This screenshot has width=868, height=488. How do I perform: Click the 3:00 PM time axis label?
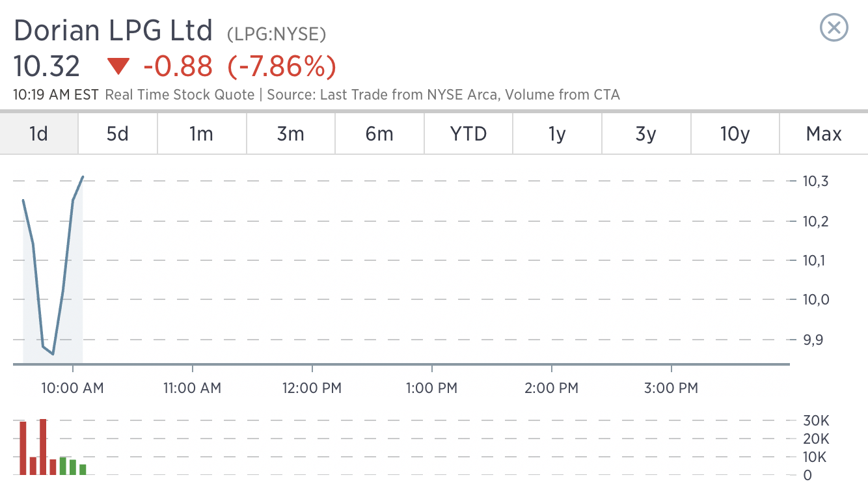click(671, 388)
